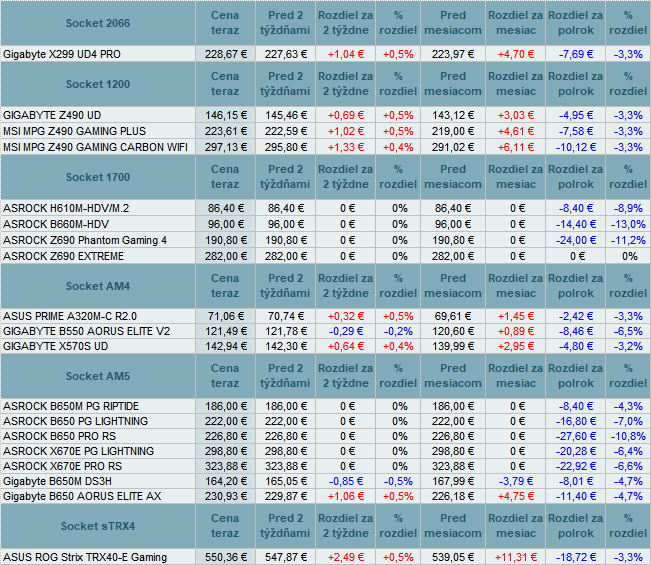Open the ASROCK B660M-HDV entry
This screenshot has height=565, width=651.
[x=55, y=224]
